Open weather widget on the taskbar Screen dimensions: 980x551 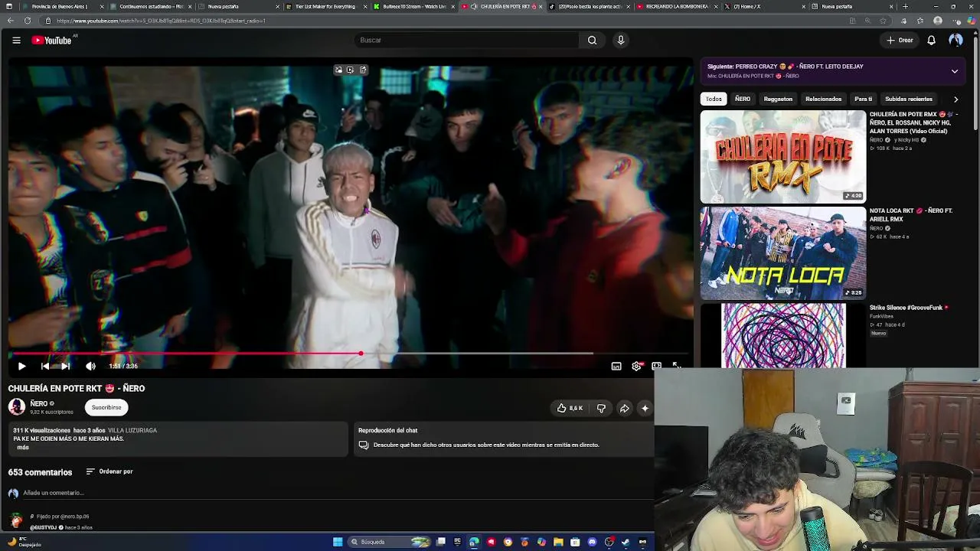coord(23,542)
